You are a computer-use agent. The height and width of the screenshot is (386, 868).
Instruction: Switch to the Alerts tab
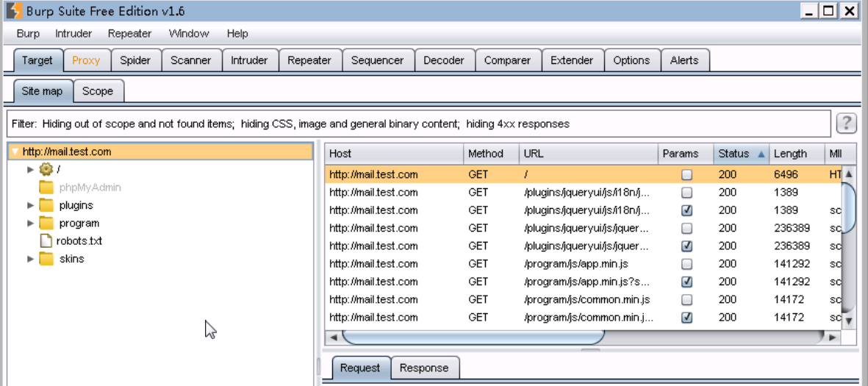(684, 60)
